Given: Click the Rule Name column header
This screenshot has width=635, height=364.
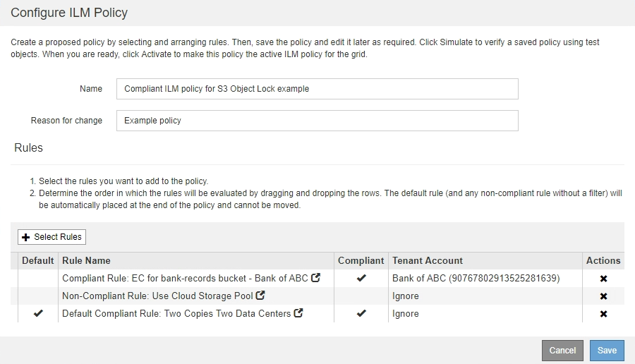Looking at the screenshot, I should [x=86, y=260].
